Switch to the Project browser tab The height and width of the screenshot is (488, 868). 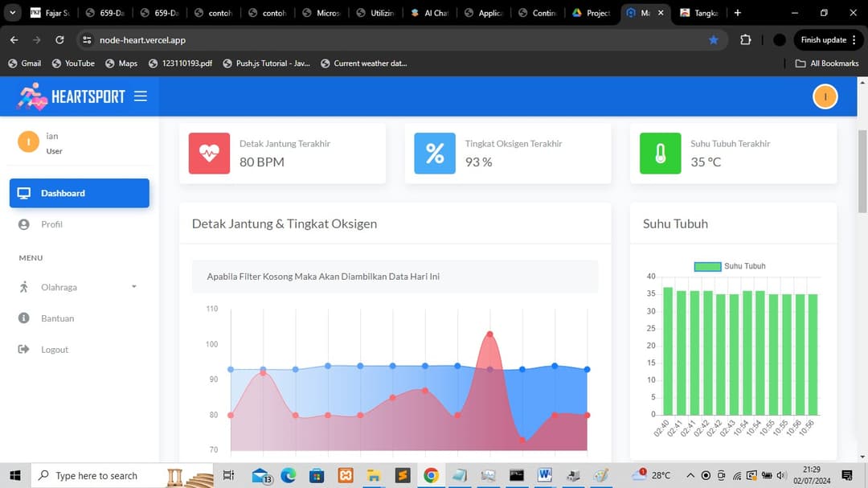tap(591, 13)
